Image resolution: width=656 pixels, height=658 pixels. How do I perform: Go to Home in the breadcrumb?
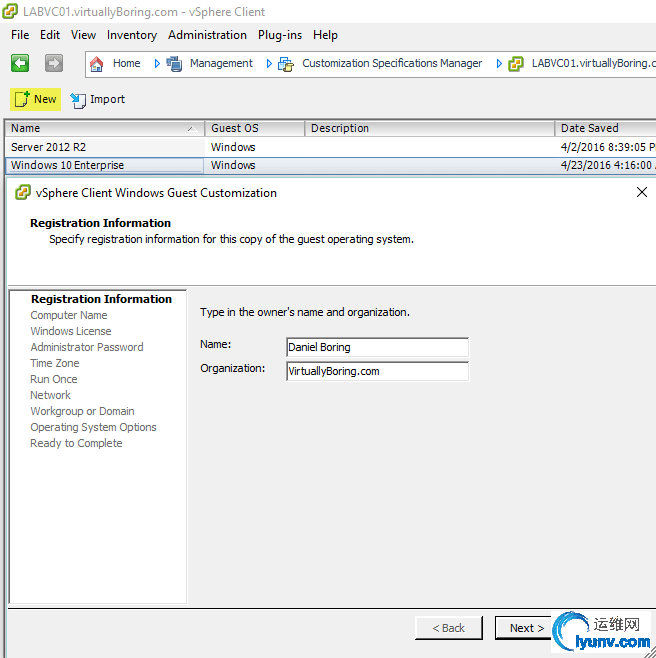(x=126, y=63)
